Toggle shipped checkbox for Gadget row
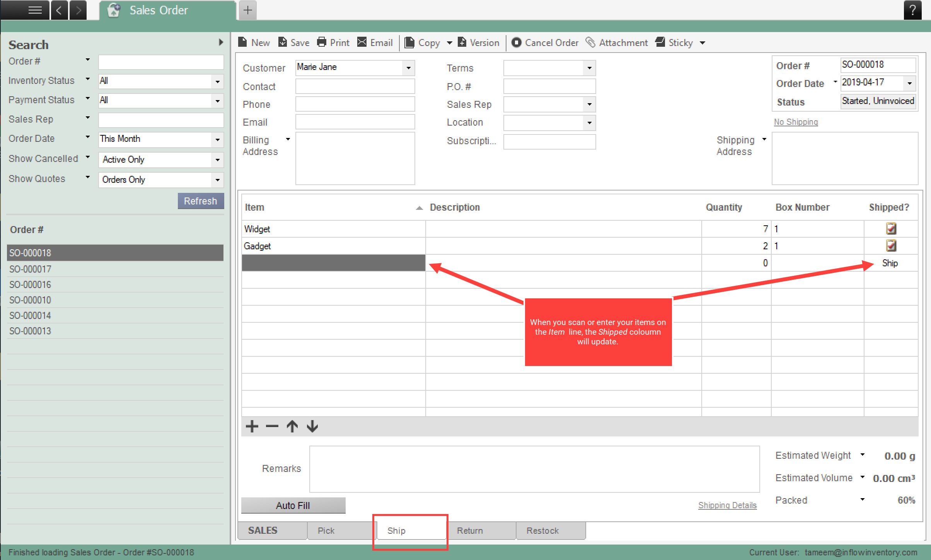Viewport: 931px width, 560px height. 890,246
